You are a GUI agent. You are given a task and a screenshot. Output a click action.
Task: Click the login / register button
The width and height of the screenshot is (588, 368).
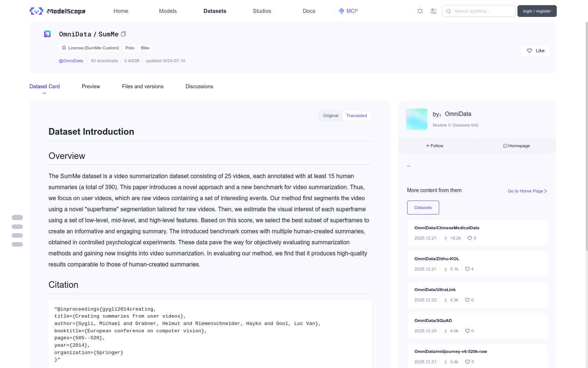coord(537,11)
